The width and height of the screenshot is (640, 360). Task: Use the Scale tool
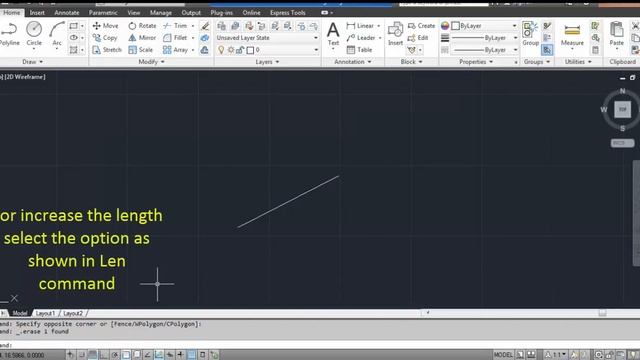140,50
